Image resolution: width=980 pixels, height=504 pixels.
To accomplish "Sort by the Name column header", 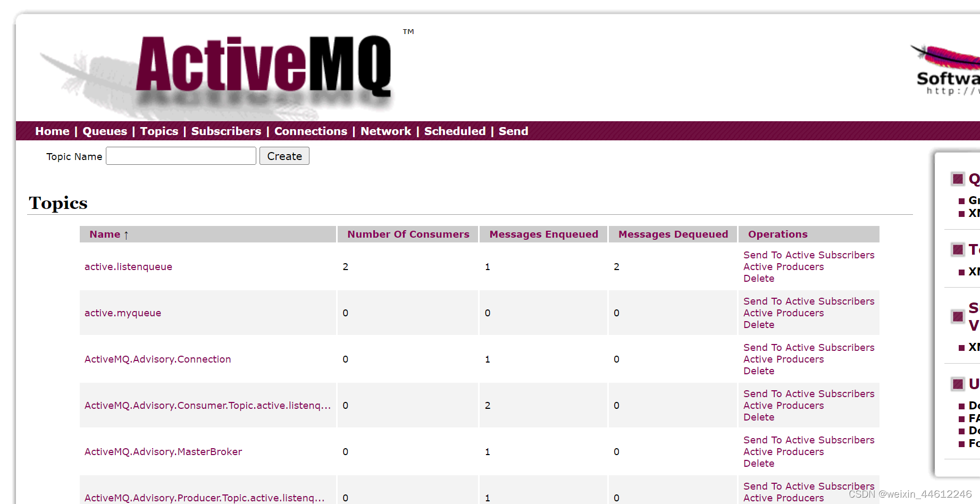I will click(105, 234).
